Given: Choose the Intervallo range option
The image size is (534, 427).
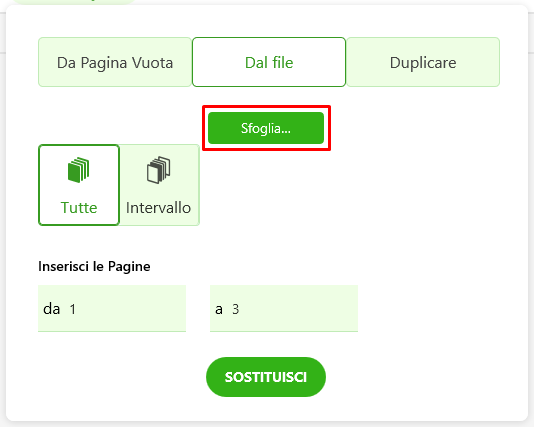Looking at the screenshot, I should coord(159,185).
